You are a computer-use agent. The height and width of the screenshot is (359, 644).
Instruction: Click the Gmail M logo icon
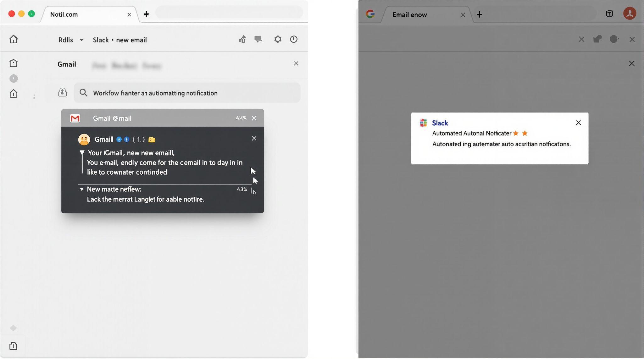pyautogui.click(x=75, y=118)
